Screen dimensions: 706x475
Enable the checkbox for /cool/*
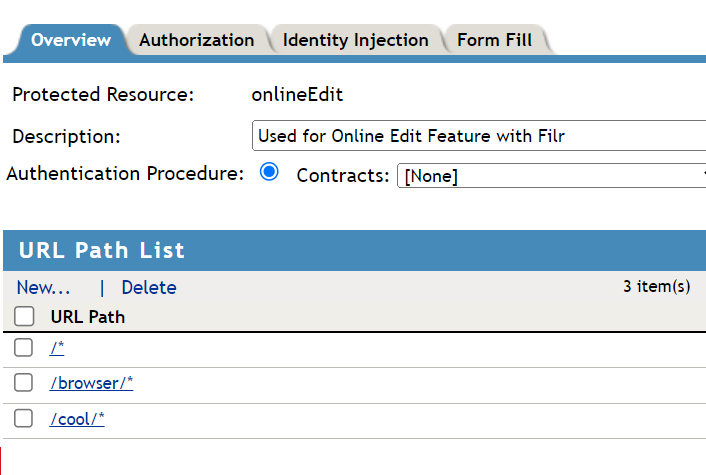(x=24, y=419)
